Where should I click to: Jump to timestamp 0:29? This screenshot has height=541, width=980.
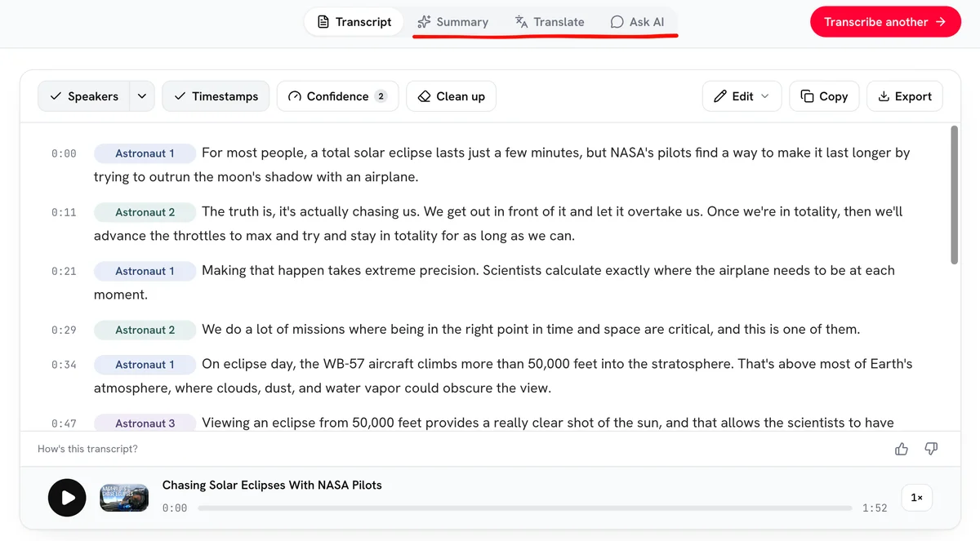[64, 330]
